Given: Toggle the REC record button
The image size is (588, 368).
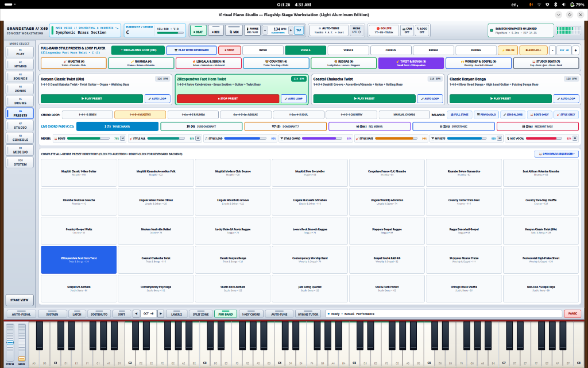Looking at the screenshot, I should click(216, 30).
